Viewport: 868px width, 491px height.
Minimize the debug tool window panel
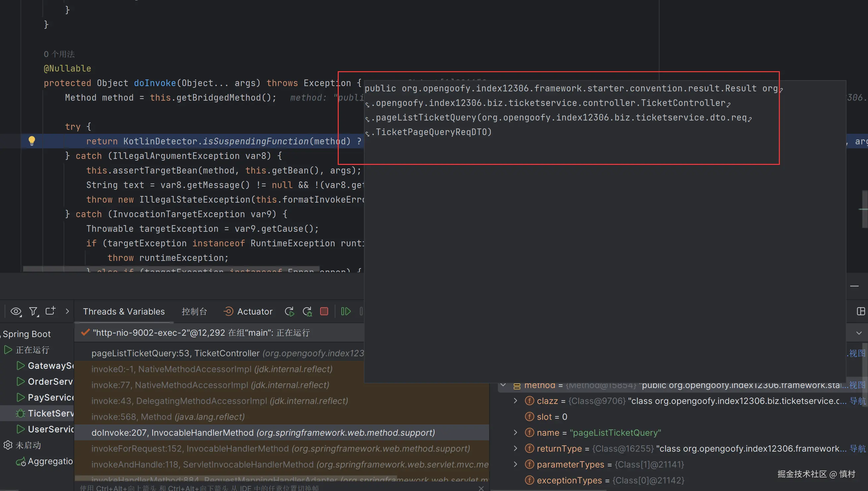(854, 286)
